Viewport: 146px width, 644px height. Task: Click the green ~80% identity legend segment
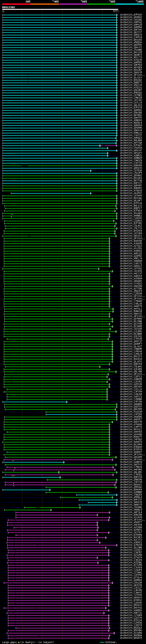(x=101, y=4)
